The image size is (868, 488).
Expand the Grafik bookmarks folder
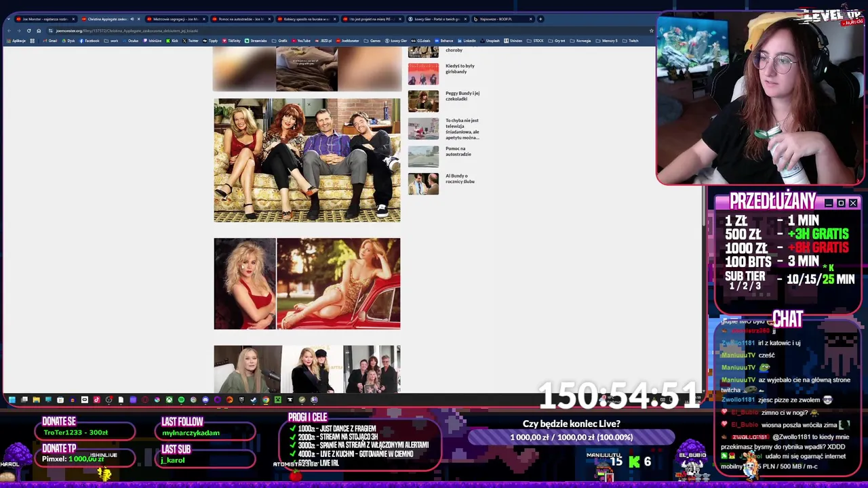[279, 41]
